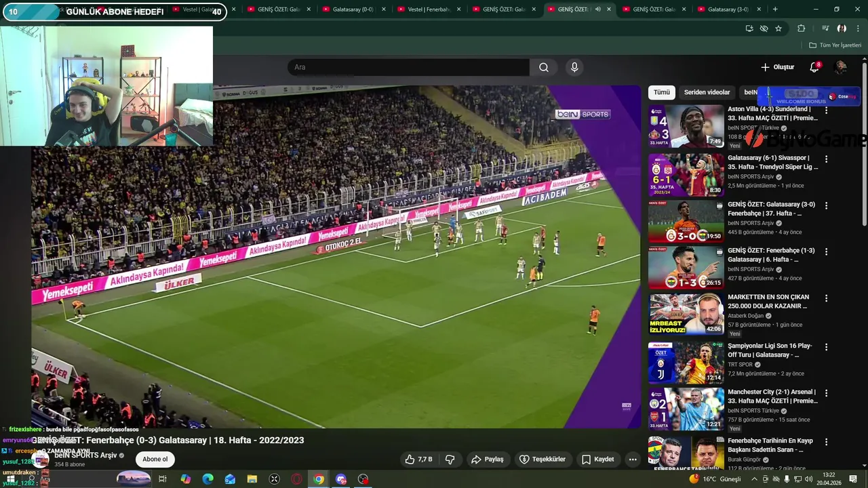868x488 pixels.
Task: Open File Explorer from taskbar
Action: (252, 479)
